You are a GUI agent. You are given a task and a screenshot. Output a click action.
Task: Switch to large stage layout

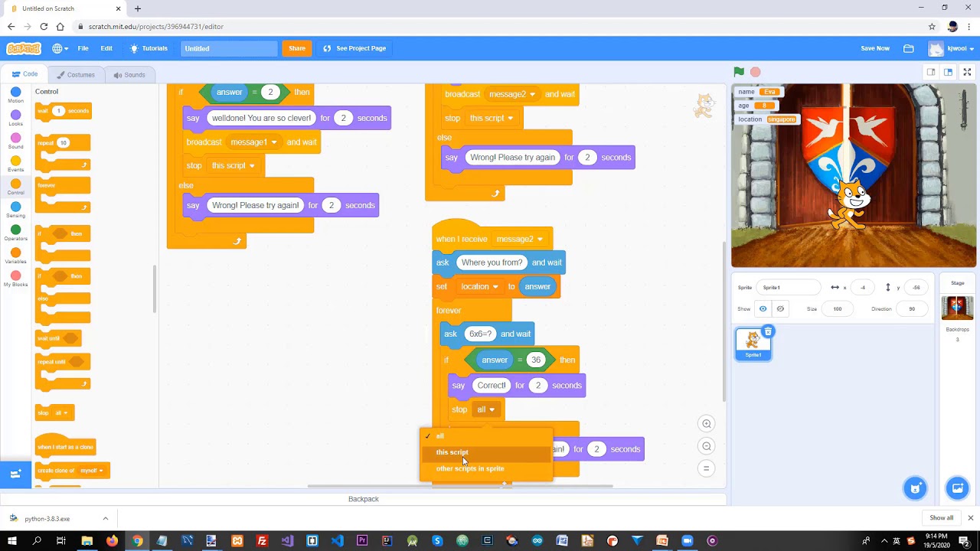tap(948, 72)
